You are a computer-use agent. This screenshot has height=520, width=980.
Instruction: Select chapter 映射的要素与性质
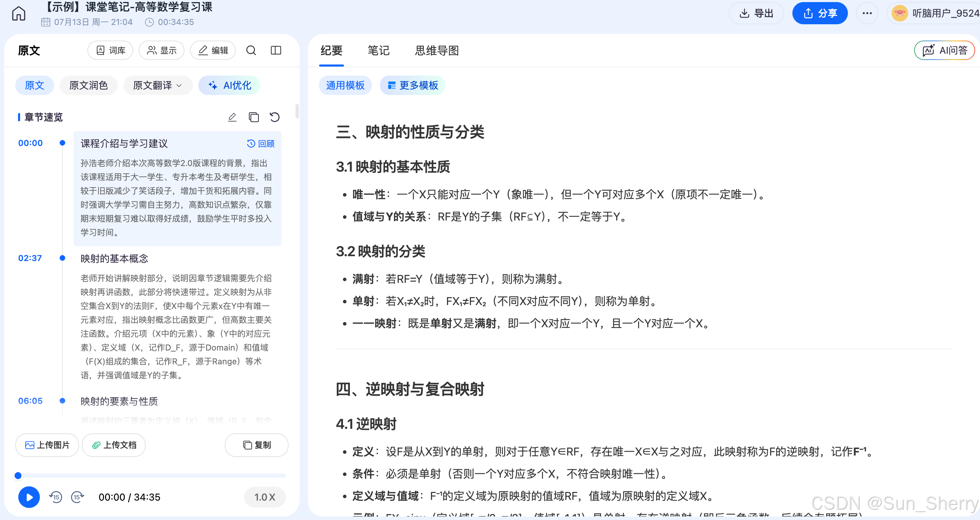pyautogui.click(x=119, y=401)
